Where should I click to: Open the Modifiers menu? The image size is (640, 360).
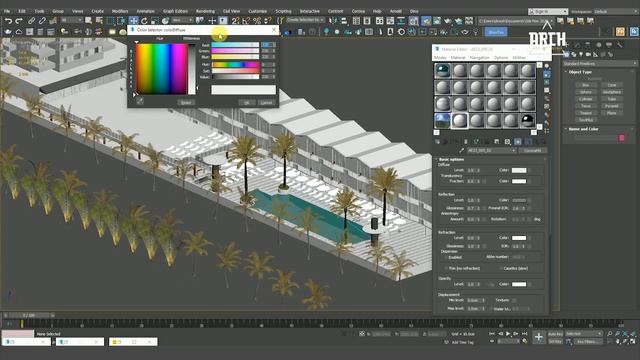click(120, 11)
